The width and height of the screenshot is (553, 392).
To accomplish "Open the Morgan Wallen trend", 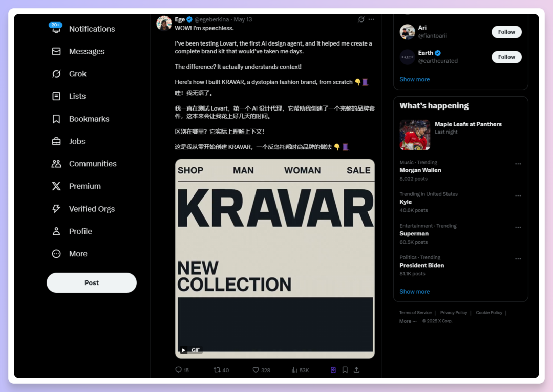I will tap(420, 170).
